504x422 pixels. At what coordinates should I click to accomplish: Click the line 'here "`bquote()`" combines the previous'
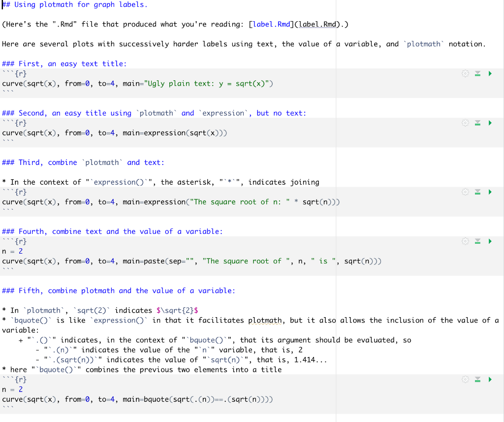click(142, 370)
